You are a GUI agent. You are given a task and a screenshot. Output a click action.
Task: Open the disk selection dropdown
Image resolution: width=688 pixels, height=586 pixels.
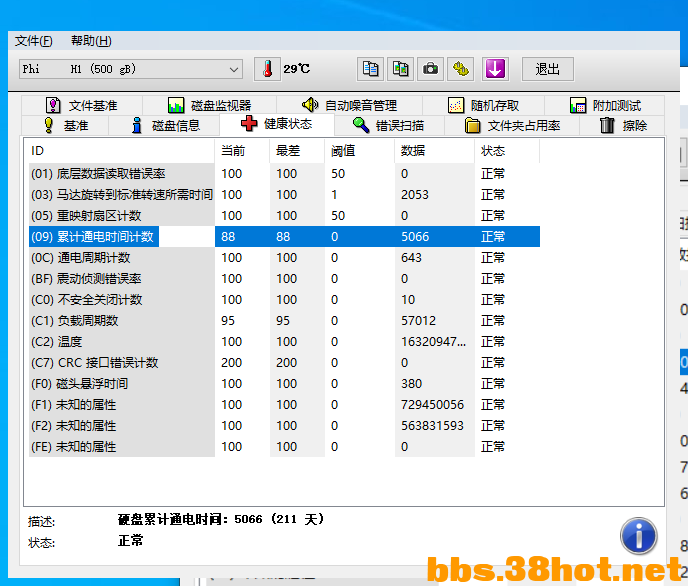pyautogui.click(x=131, y=69)
